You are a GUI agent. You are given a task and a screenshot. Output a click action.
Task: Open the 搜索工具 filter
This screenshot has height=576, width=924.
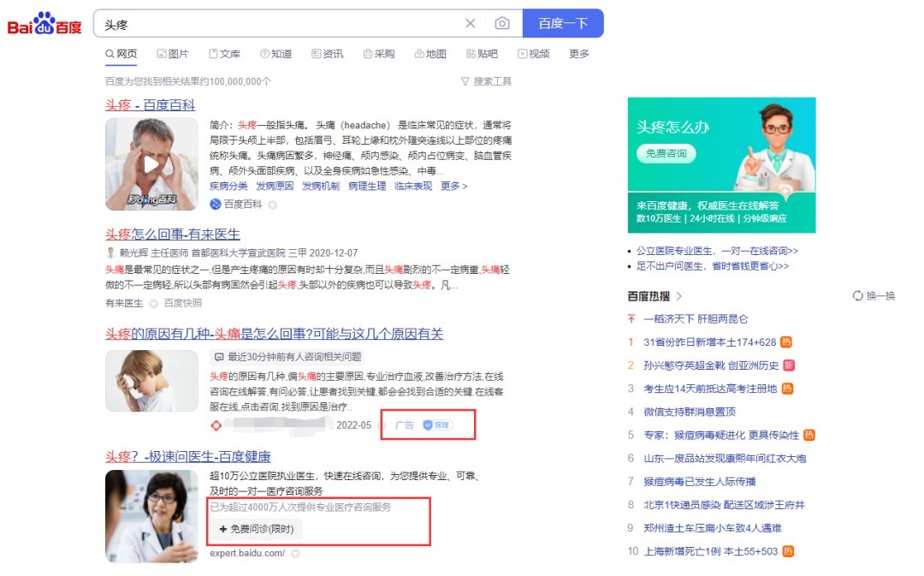tap(486, 81)
